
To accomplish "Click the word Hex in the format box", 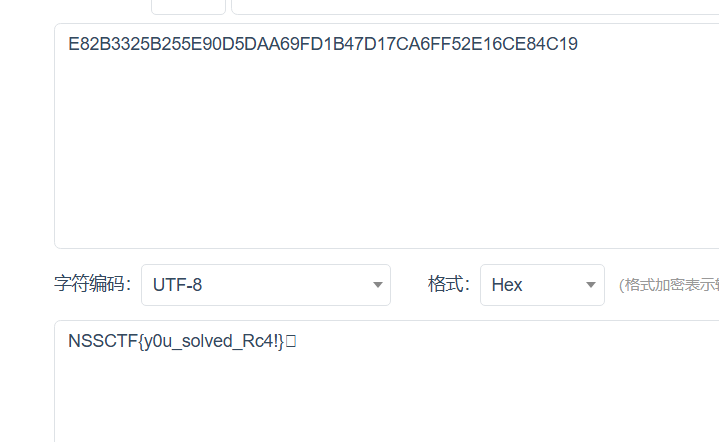I will pos(507,285).
